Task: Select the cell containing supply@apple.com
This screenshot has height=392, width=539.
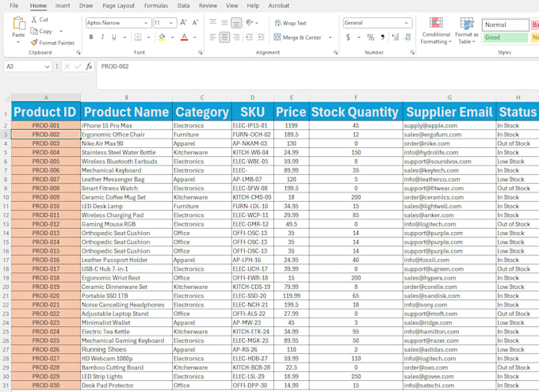Action: pyautogui.click(x=449, y=125)
